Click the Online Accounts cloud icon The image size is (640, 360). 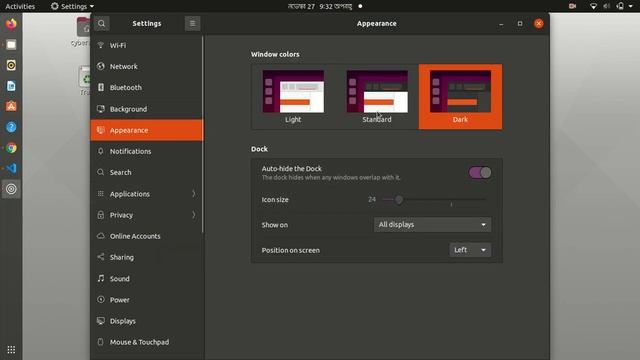tap(100, 236)
